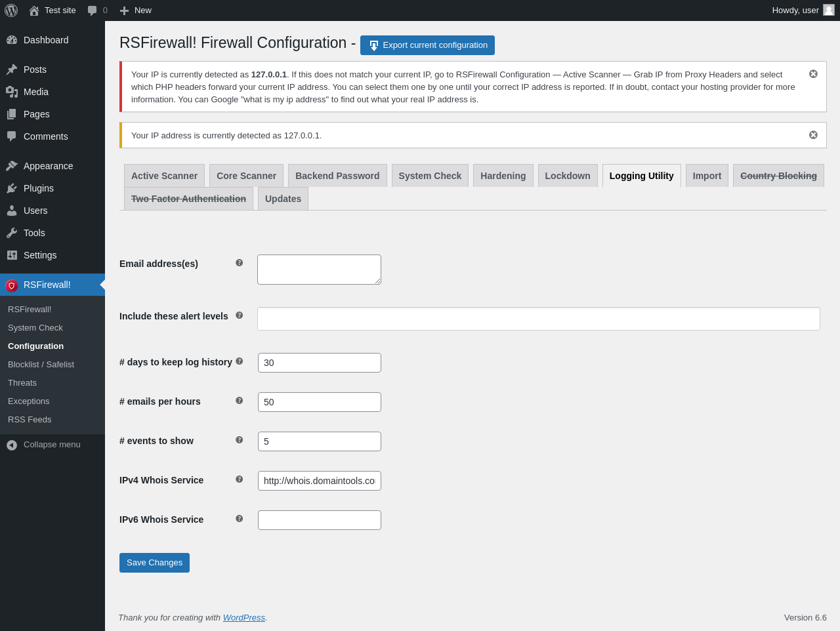Click Save Changes button
Viewport: 840px width, 631px height.
tap(154, 563)
